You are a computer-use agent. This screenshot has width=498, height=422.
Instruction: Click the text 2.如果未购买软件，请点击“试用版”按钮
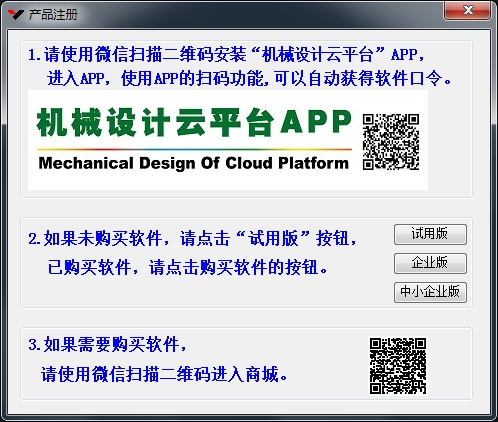(x=192, y=238)
